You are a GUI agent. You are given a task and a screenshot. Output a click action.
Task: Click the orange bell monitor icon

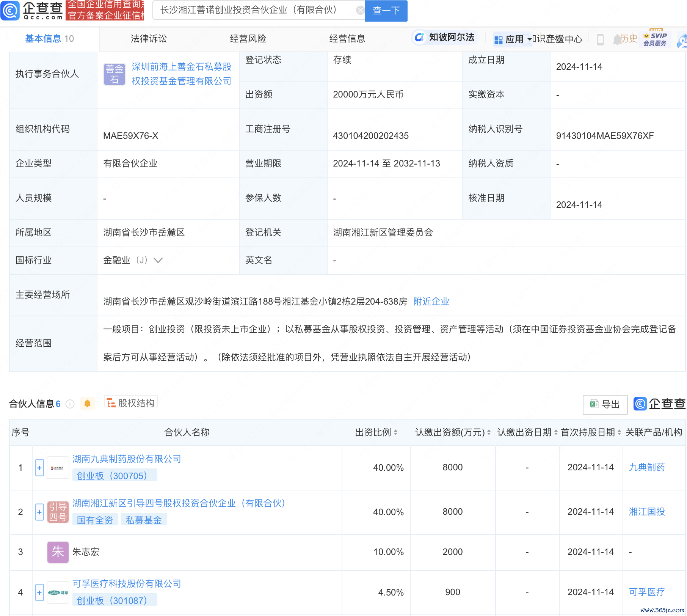coord(87,404)
